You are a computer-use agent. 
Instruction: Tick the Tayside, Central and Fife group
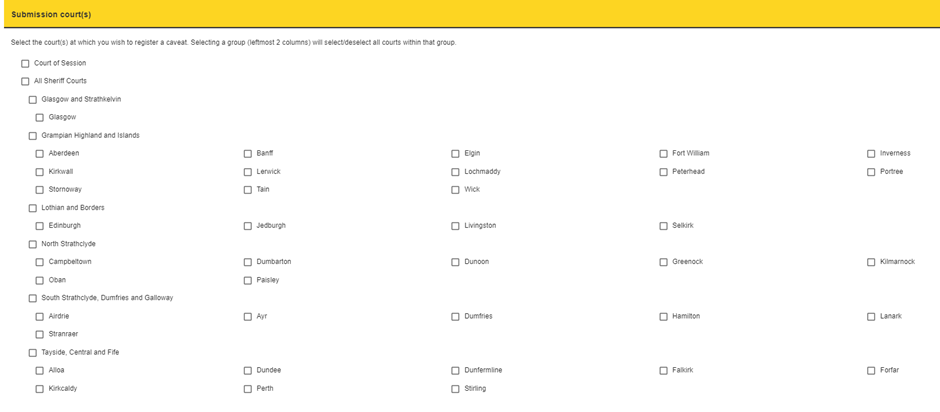[32, 353]
